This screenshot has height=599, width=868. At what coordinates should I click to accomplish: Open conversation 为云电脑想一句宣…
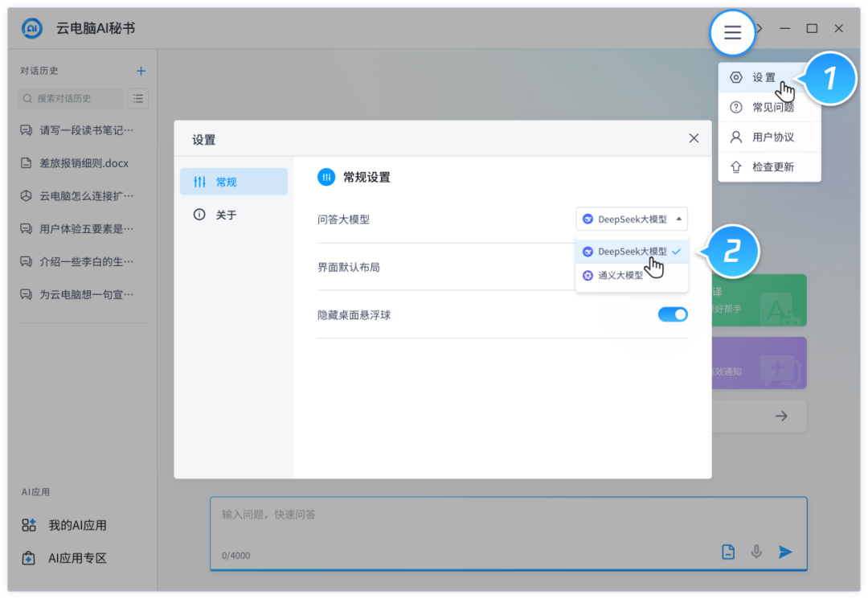[77, 294]
